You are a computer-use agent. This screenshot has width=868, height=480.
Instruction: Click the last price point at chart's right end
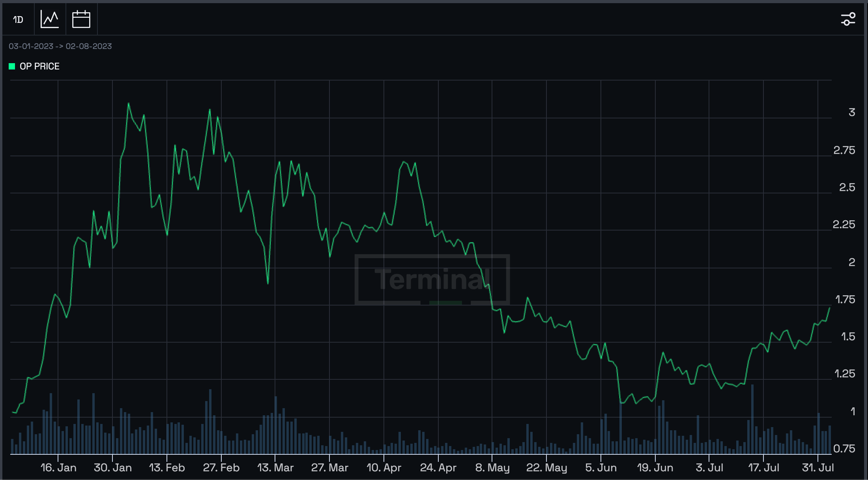tap(830, 307)
